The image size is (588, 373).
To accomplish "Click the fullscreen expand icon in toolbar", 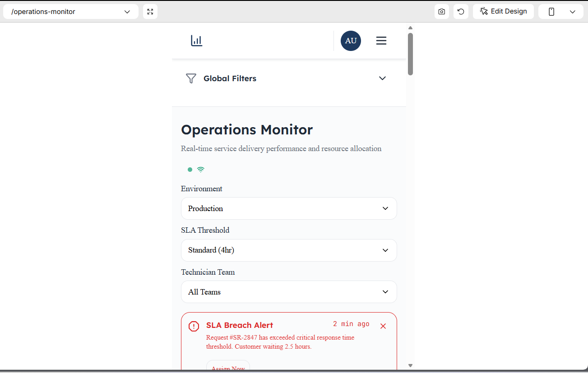I will pyautogui.click(x=150, y=12).
